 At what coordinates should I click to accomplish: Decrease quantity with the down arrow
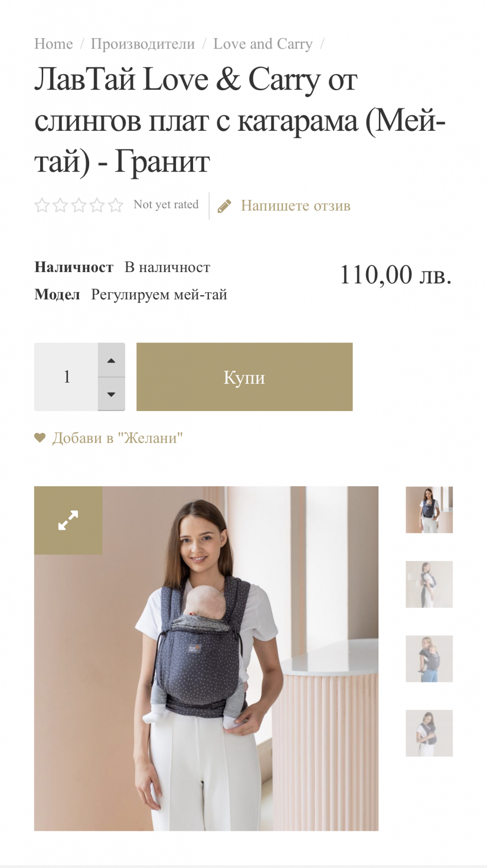(x=111, y=394)
